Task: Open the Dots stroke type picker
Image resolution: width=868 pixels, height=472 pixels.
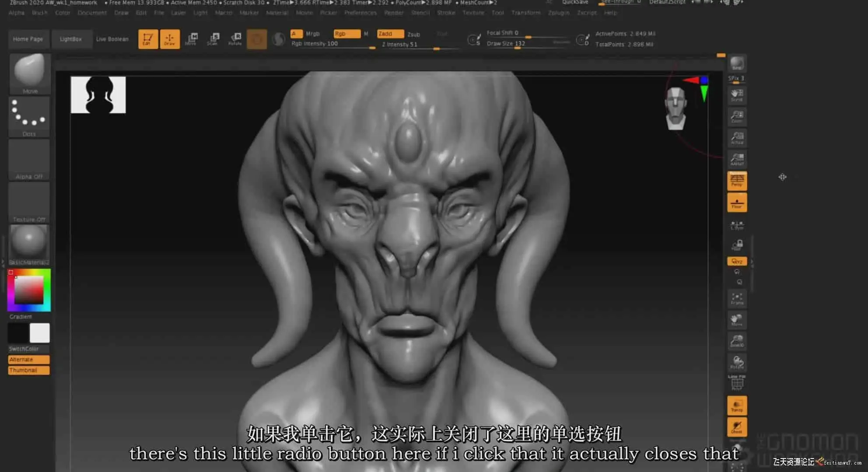Action: point(29,116)
